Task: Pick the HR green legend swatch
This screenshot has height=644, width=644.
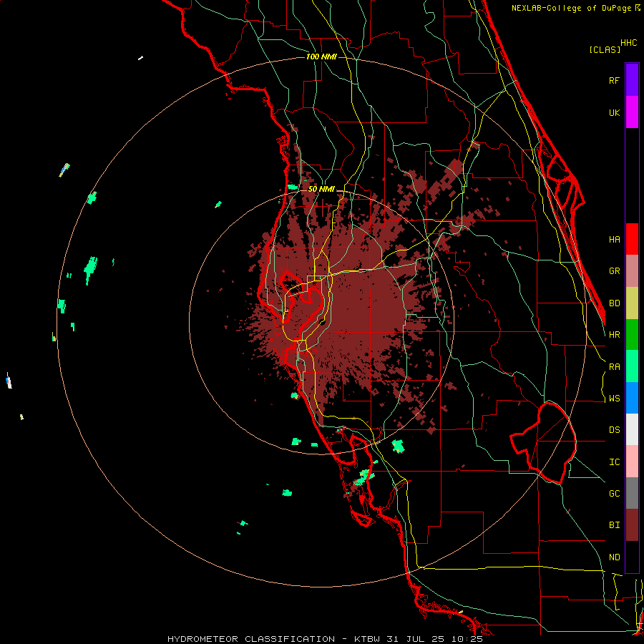Action: [x=632, y=335]
